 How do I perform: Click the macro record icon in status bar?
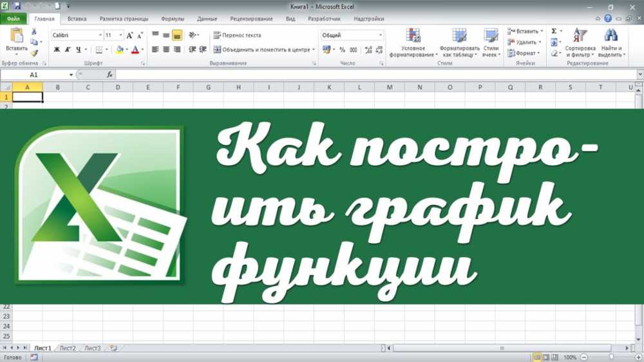(34, 357)
